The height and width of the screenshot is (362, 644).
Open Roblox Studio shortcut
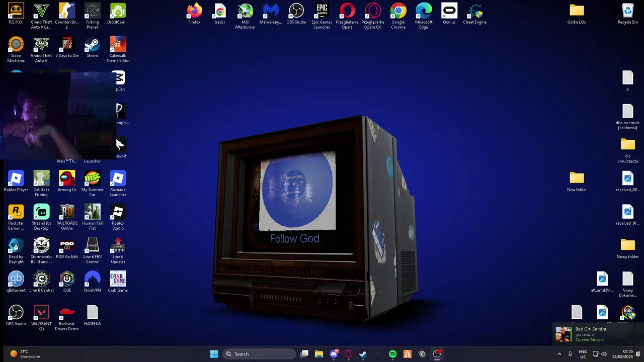pyautogui.click(x=118, y=217)
